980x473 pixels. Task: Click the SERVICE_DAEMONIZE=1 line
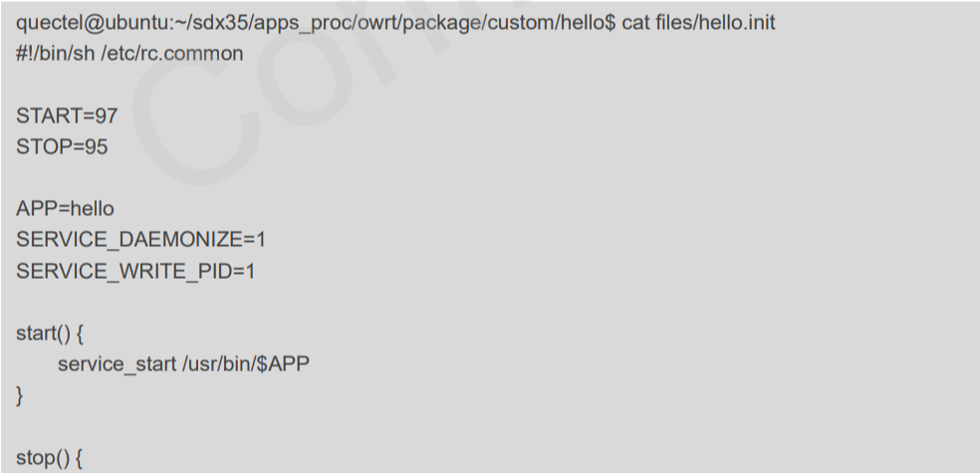point(140,240)
